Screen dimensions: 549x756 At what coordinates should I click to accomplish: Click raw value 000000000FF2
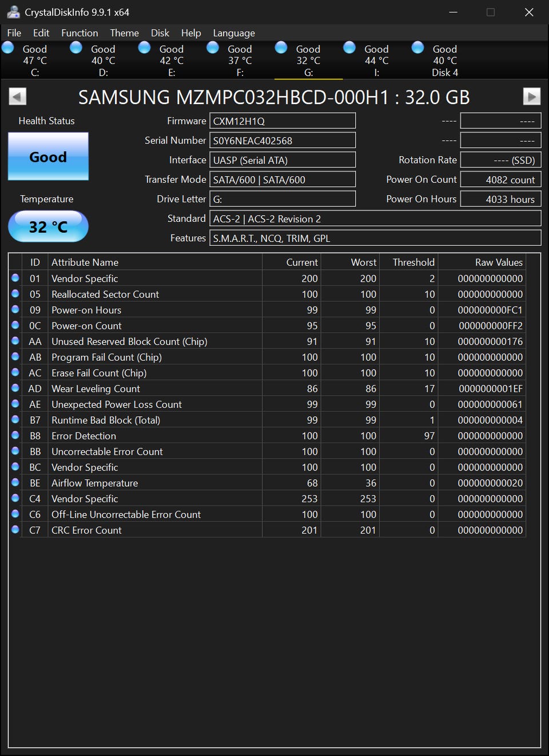[491, 325]
